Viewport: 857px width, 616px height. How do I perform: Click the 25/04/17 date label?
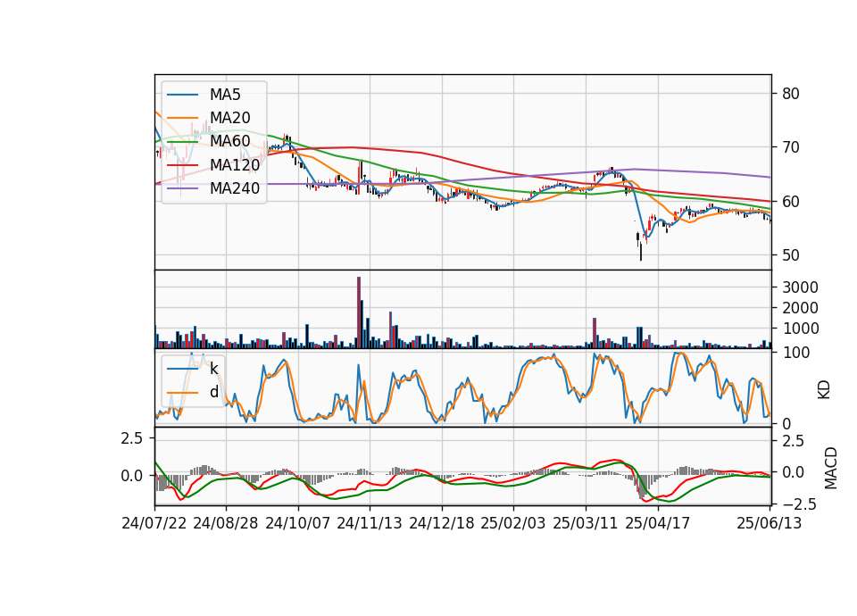(x=658, y=523)
